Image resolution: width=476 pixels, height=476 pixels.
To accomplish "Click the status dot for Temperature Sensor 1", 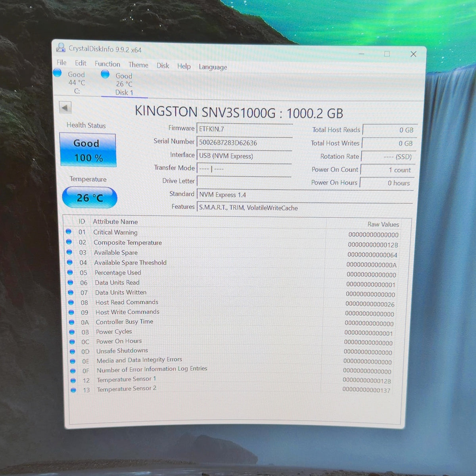I will coord(73,380).
